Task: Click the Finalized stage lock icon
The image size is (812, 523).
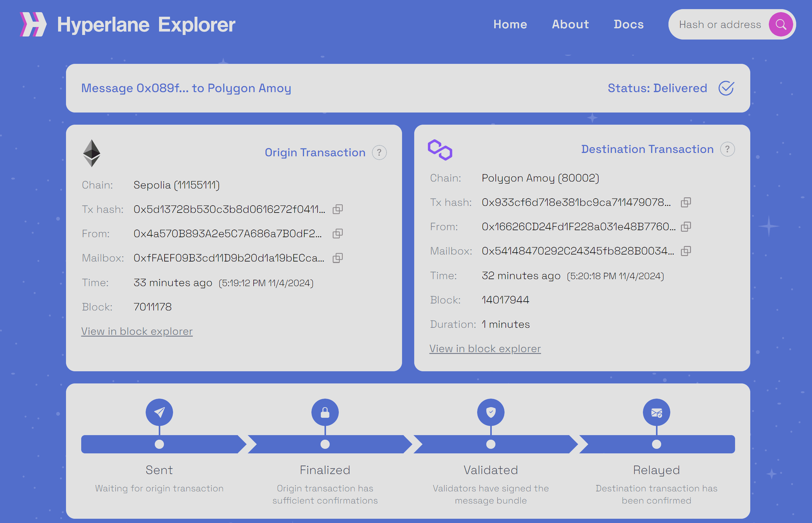Action: point(325,412)
